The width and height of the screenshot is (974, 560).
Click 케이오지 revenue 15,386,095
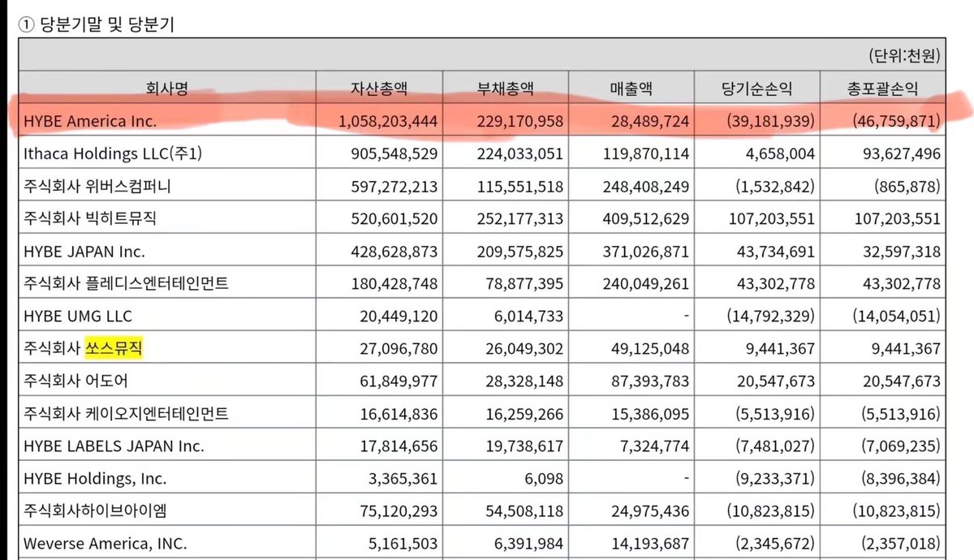coord(651,414)
